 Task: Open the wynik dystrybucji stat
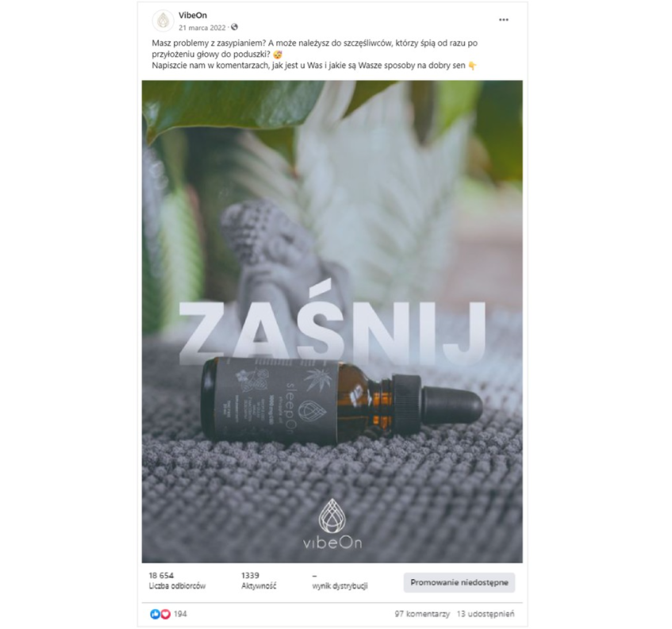tap(340, 581)
